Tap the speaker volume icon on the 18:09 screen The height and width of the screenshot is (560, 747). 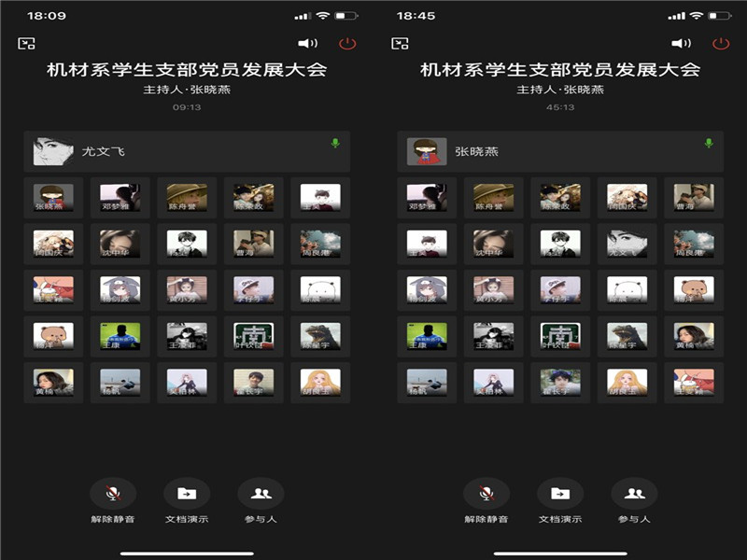[307, 43]
